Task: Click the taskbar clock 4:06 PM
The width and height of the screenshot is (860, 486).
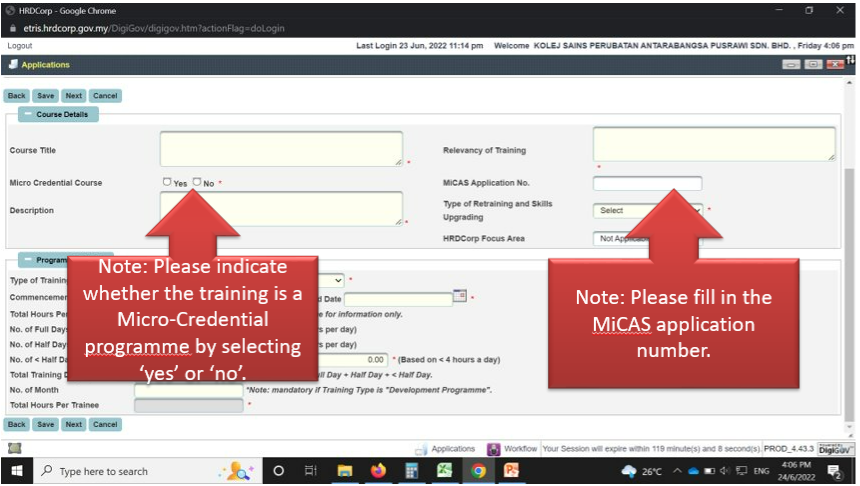Action: [796, 465]
